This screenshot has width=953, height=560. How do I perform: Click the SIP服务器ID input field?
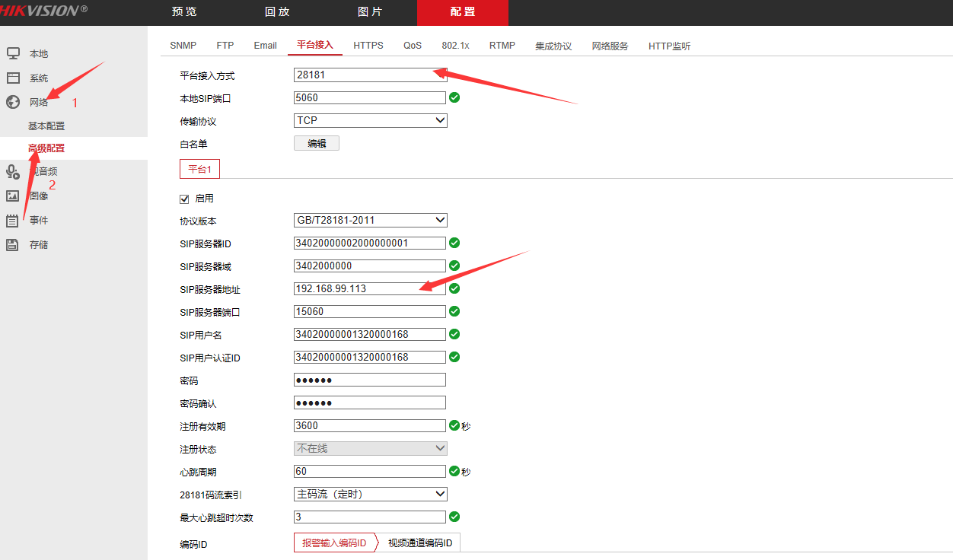(x=370, y=243)
